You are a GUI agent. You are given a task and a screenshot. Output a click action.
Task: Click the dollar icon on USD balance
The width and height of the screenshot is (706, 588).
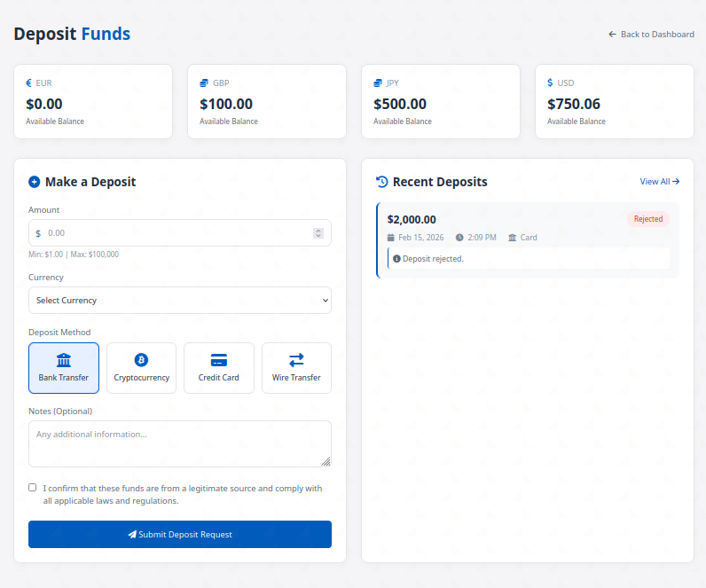[550, 83]
